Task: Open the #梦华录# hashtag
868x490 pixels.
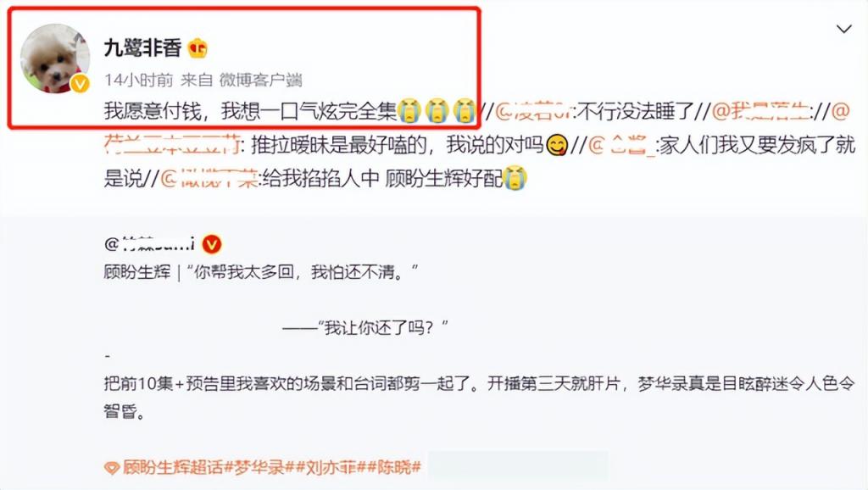Action: pos(259,467)
